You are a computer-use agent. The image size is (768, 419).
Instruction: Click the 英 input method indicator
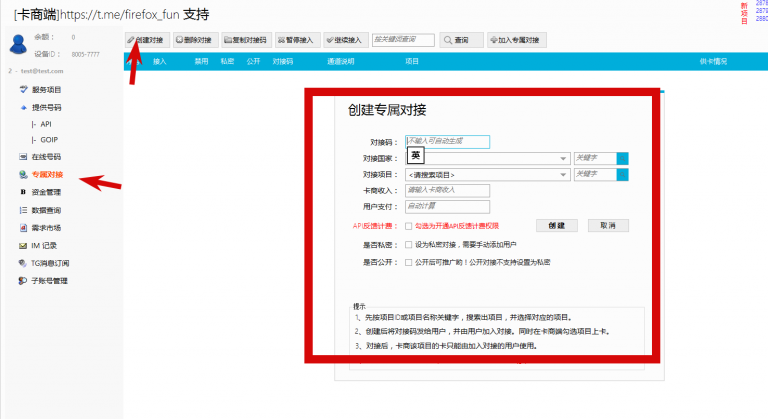tap(415, 155)
